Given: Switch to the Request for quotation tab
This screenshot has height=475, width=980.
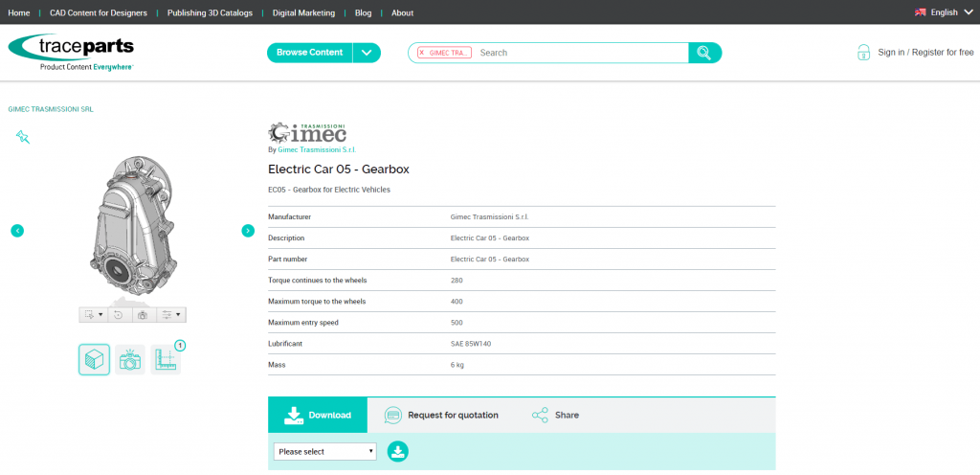Looking at the screenshot, I should pyautogui.click(x=441, y=415).
